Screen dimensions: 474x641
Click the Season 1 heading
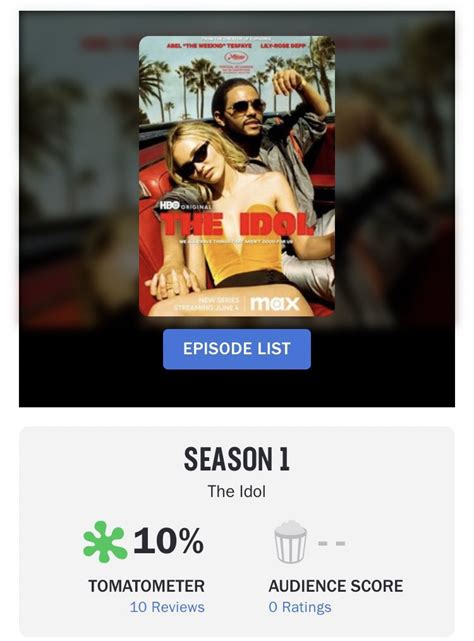click(x=237, y=459)
